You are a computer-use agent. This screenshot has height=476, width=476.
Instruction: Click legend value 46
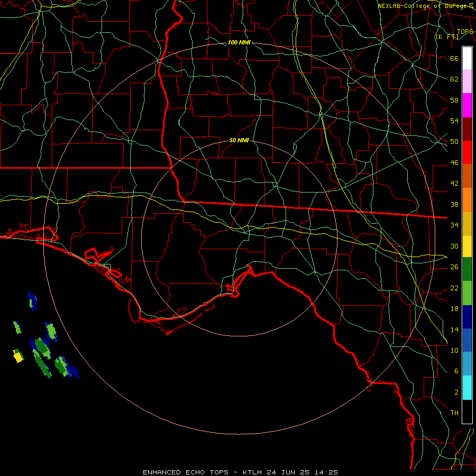pyautogui.click(x=454, y=163)
